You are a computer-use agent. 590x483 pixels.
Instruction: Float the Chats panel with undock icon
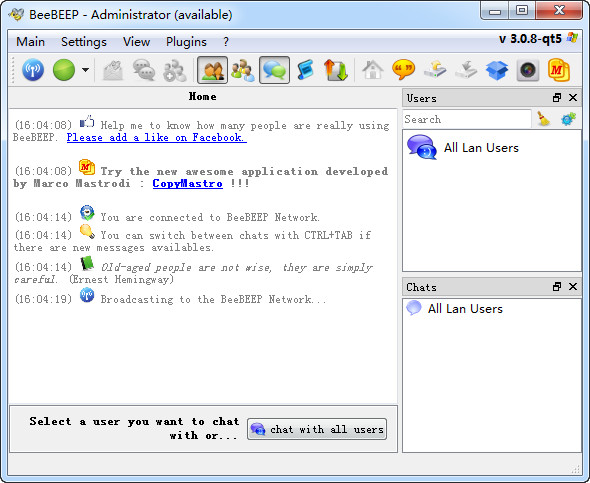[x=557, y=287]
